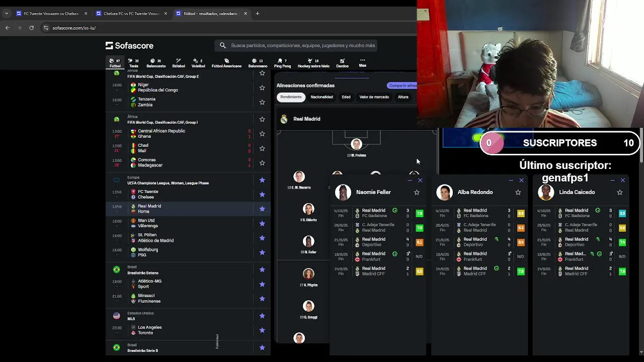
Task: Close the Naomie Feller player card
Action: (x=420, y=180)
